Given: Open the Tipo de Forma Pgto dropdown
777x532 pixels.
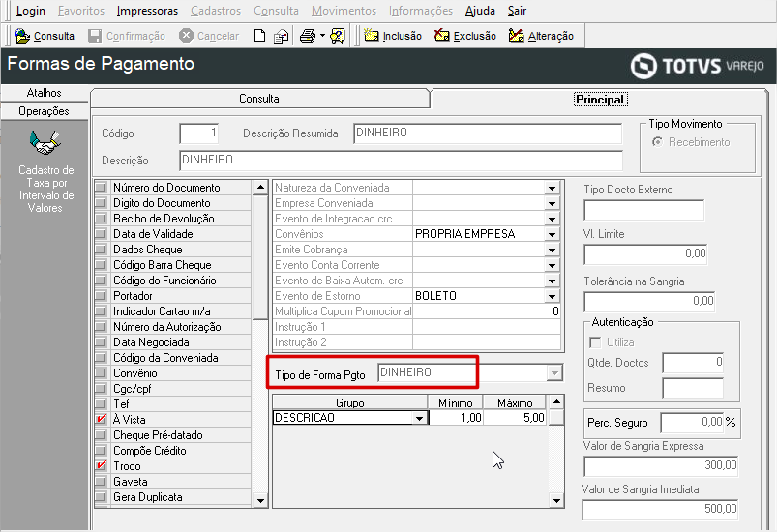Looking at the screenshot, I should (555, 372).
